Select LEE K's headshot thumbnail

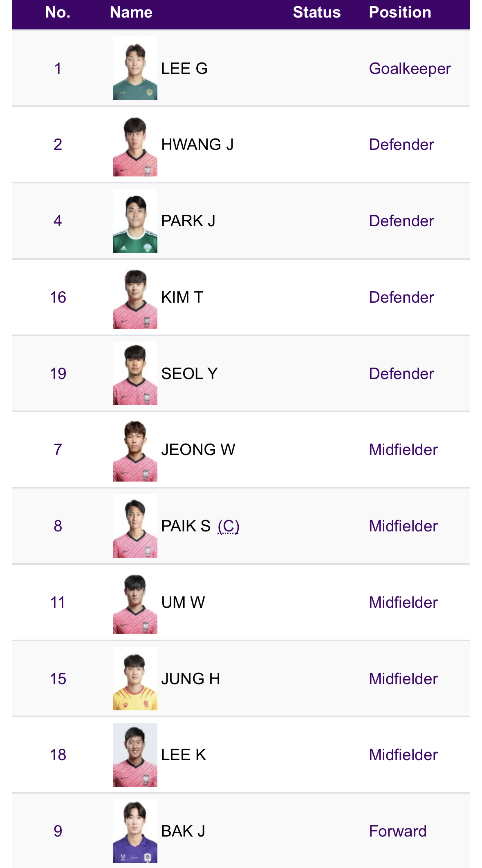135,755
